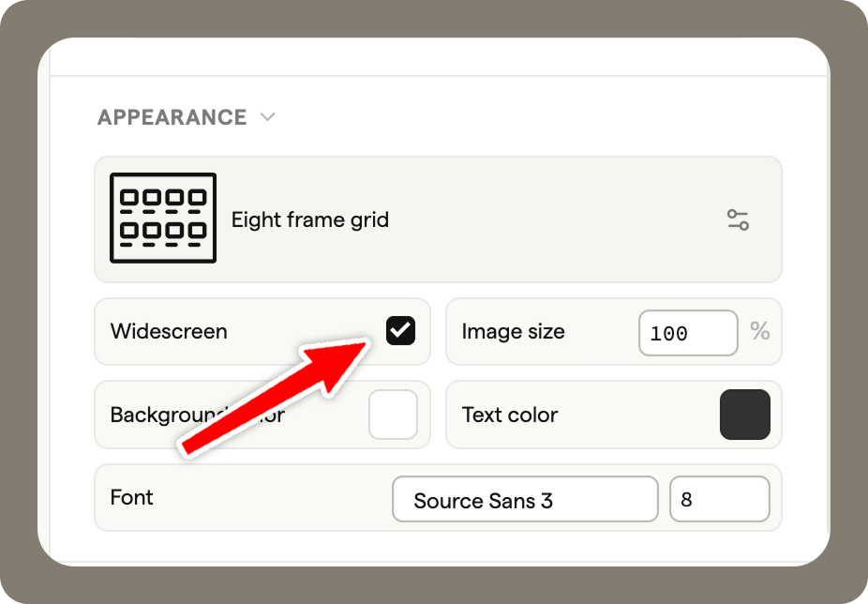The height and width of the screenshot is (604, 868).
Task: Click the checkmark inside the Widescreen box
Action: [401, 330]
